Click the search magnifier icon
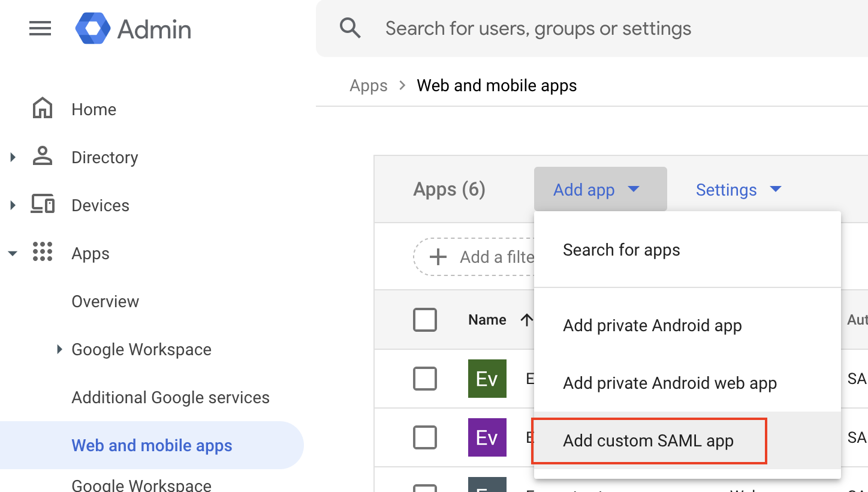 click(x=350, y=28)
